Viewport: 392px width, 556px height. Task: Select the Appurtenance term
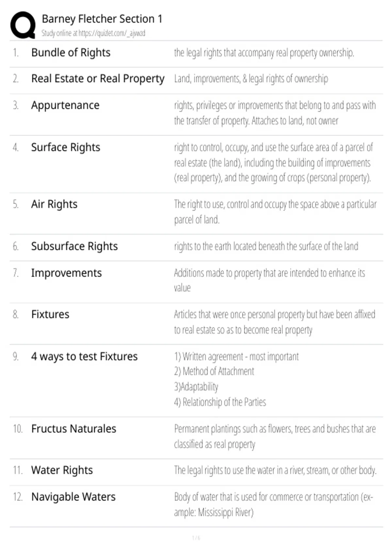pyautogui.click(x=65, y=105)
